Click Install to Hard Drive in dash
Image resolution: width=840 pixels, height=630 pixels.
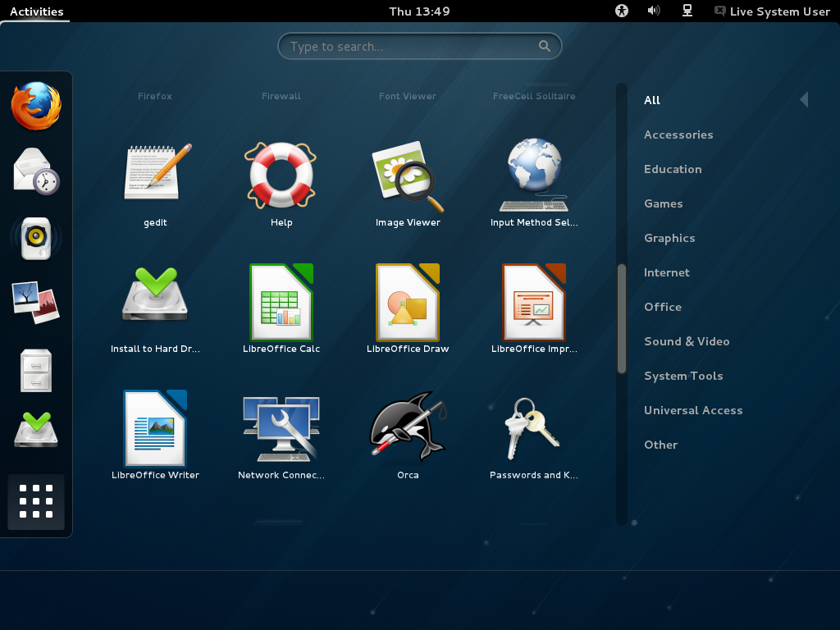click(x=36, y=430)
